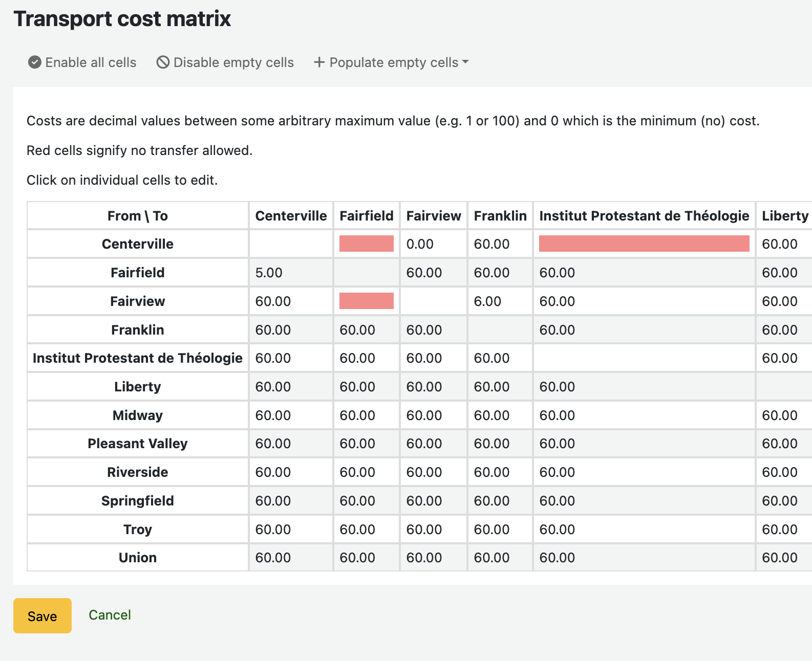Image resolution: width=812 pixels, height=661 pixels.
Task: Edit the Centerville to Fairview 0.00 cell
Action: pyautogui.click(x=433, y=244)
